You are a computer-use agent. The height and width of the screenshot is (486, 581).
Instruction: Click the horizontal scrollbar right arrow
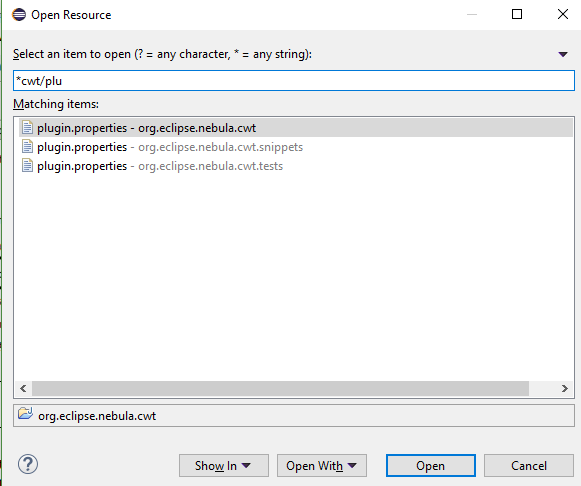pos(564,388)
